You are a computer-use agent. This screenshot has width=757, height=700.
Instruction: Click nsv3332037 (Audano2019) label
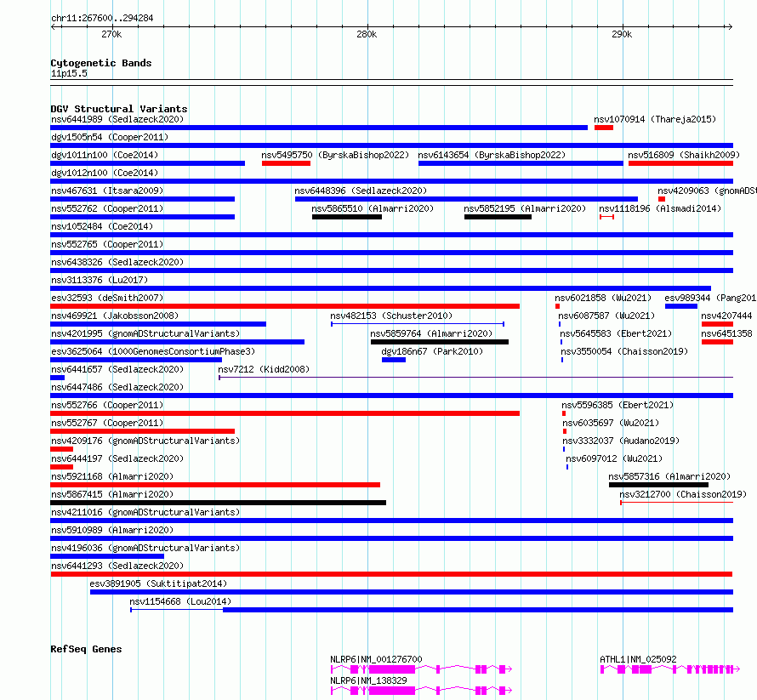coord(621,441)
